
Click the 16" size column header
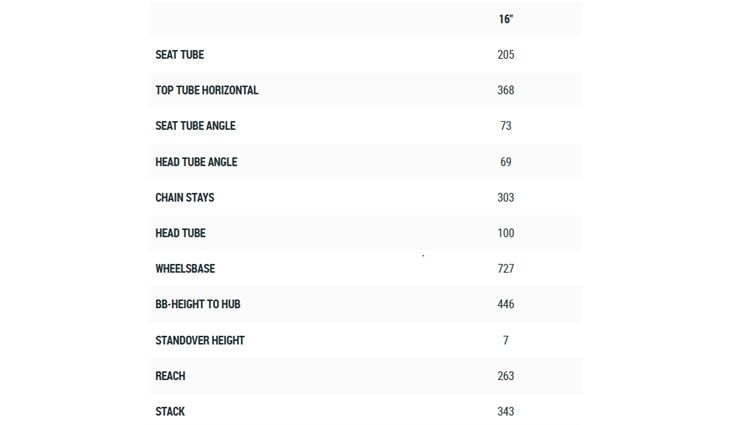click(506, 19)
